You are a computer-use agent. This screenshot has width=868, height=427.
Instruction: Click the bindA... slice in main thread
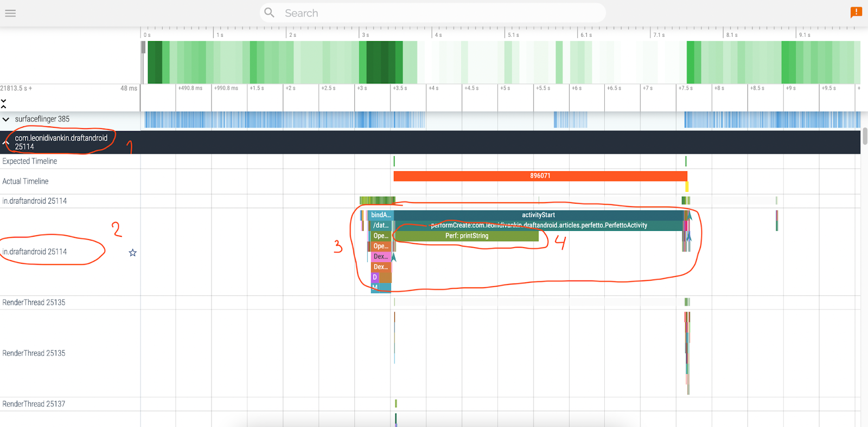tap(380, 215)
